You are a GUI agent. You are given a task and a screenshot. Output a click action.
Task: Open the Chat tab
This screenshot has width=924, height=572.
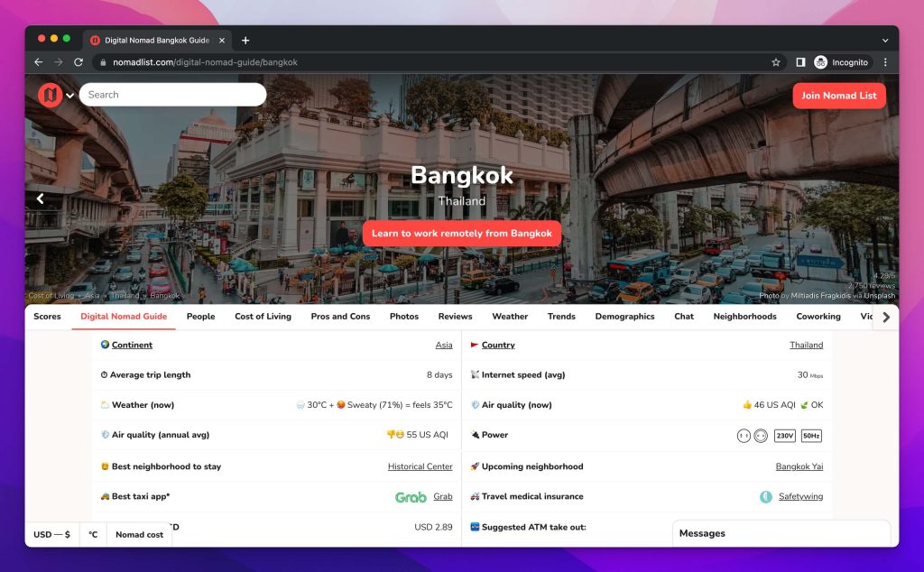[x=684, y=317]
